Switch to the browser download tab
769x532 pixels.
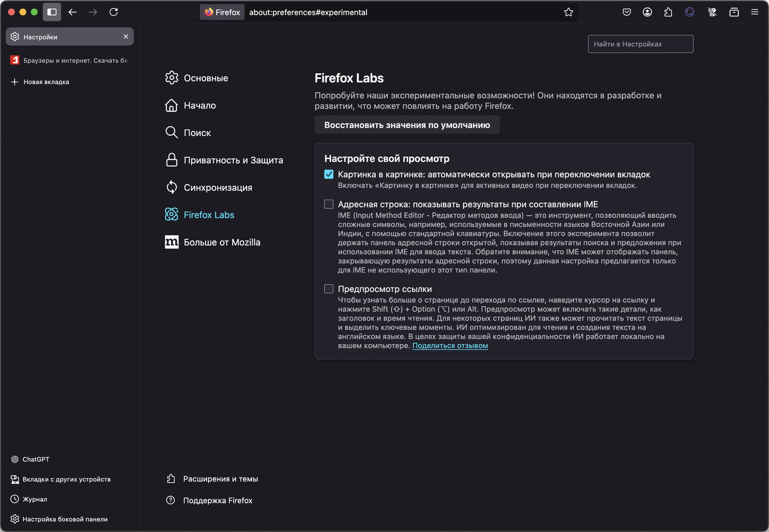coord(69,60)
